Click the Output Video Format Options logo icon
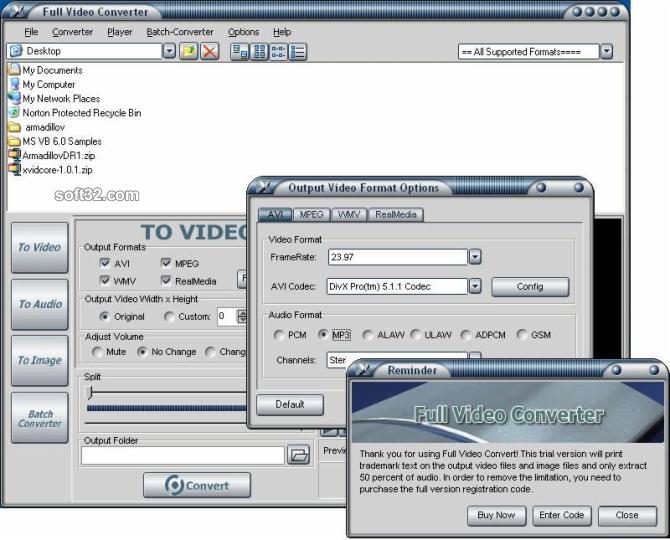The image size is (670, 540). [263, 187]
